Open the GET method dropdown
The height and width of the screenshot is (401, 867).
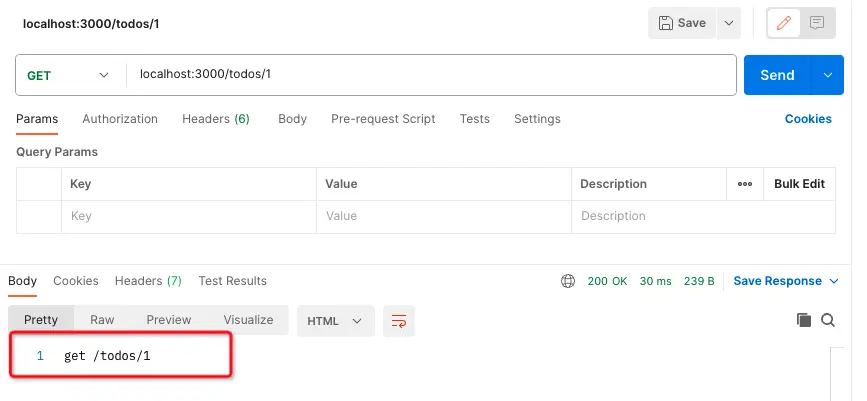pos(69,75)
